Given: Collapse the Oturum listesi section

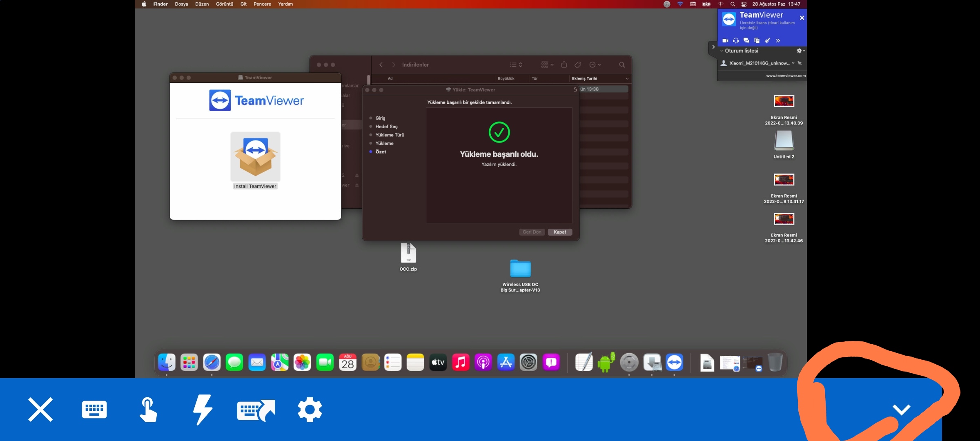Looking at the screenshot, I should point(722,51).
